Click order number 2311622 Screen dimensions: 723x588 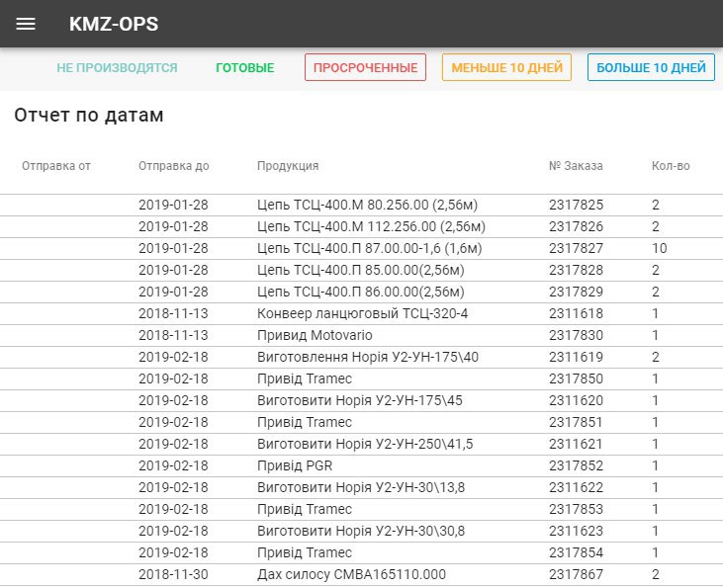pos(576,487)
